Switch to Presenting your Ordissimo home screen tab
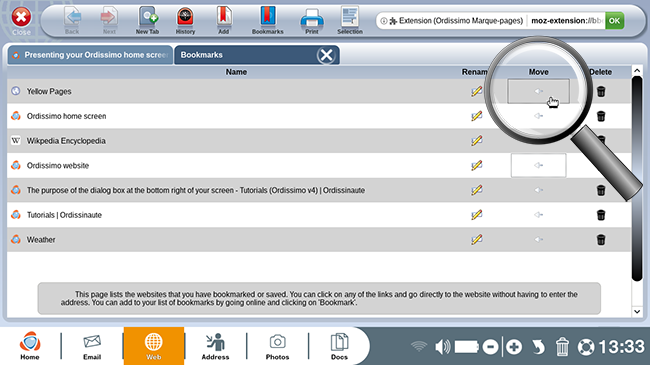 click(x=90, y=55)
